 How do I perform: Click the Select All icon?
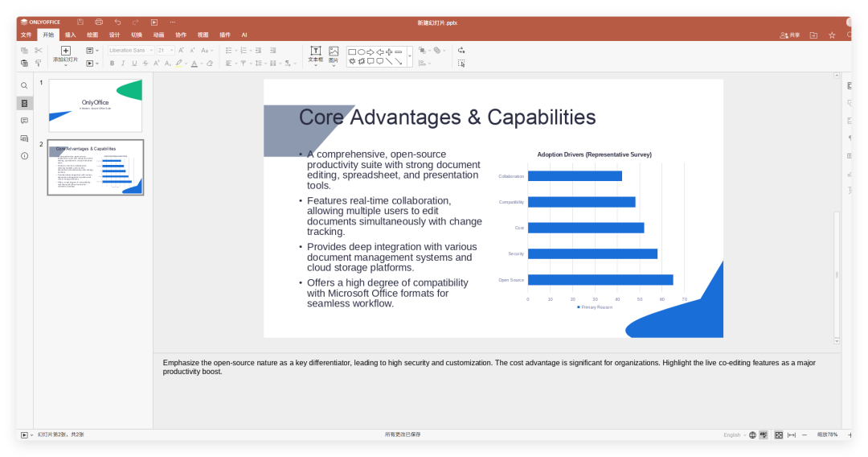[461, 63]
